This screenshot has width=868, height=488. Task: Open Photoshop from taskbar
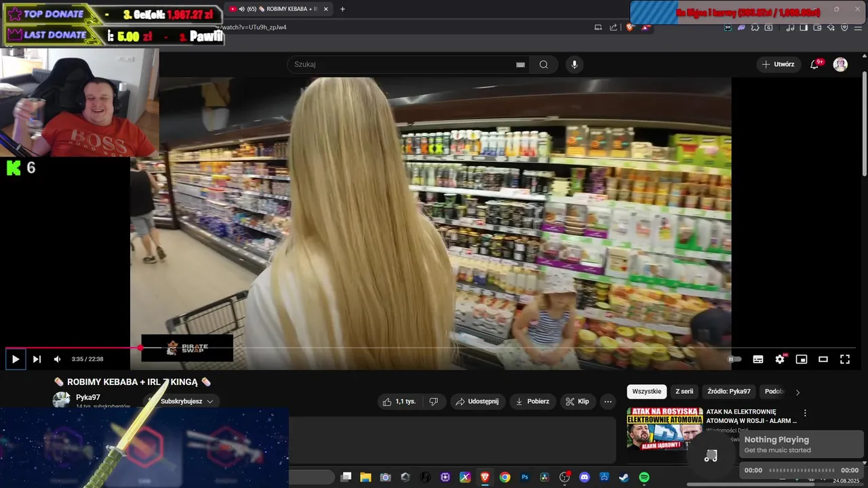coord(525,477)
